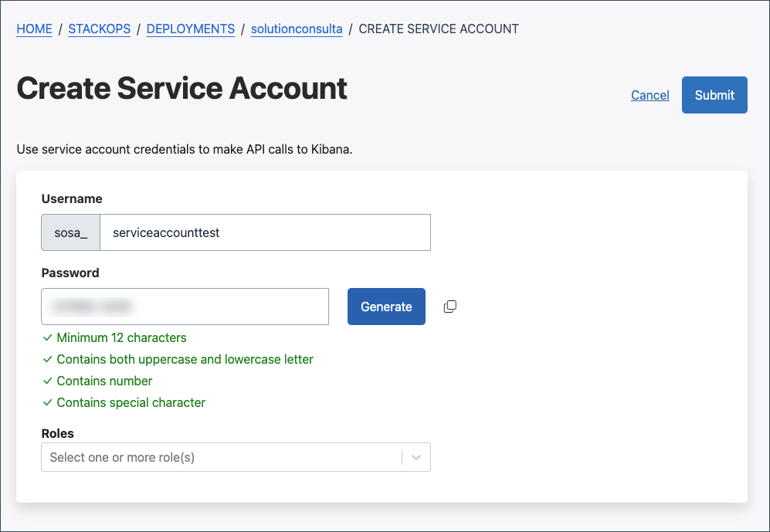Copy the password with the clipboard icon
The image size is (770, 532).
point(449,307)
